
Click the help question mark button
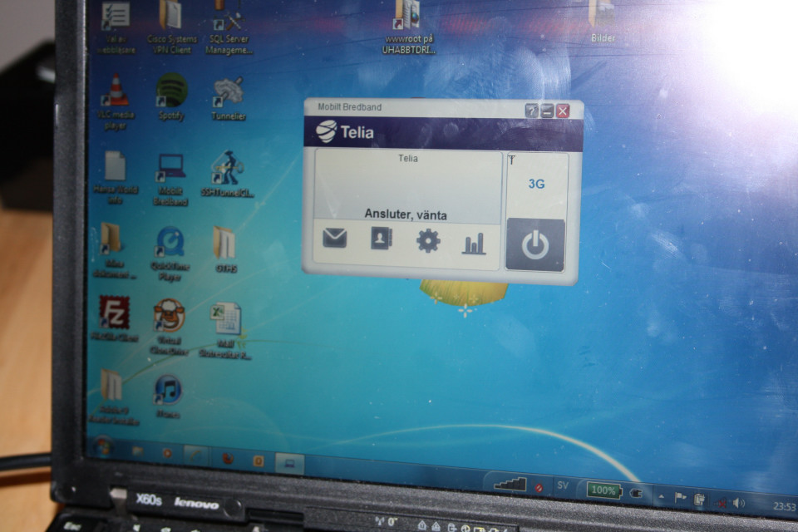point(532,111)
